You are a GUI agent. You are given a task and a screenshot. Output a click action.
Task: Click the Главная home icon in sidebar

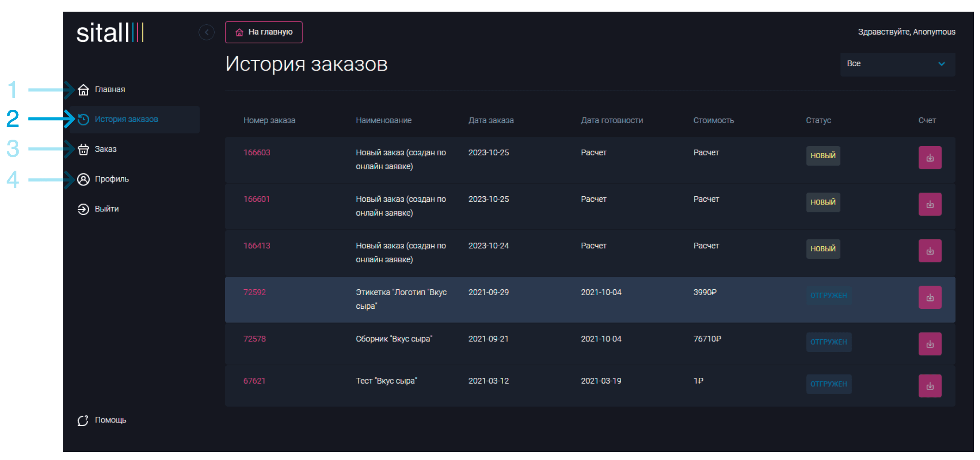[83, 90]
